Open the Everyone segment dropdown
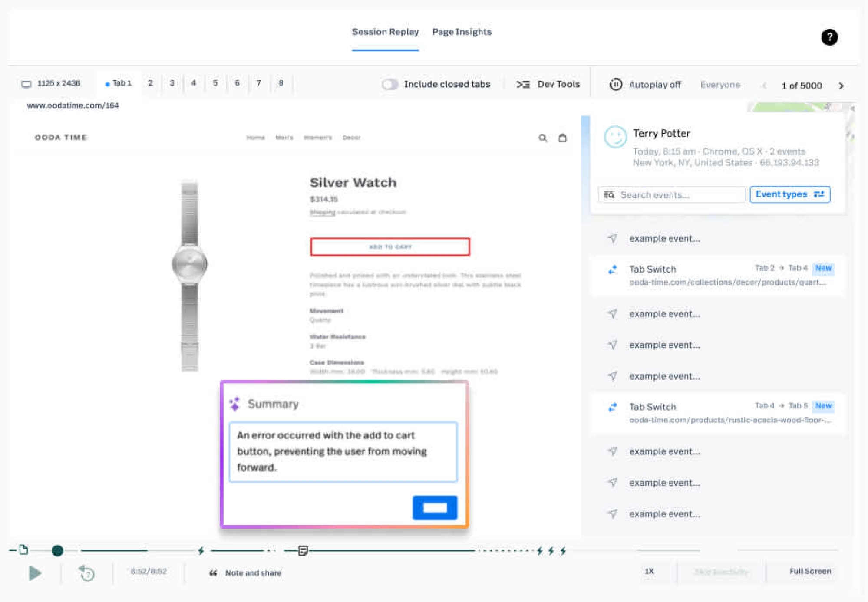 tap(720, 85)
